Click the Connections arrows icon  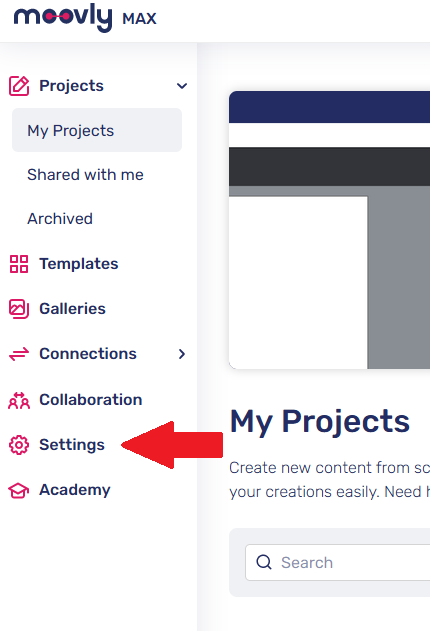[19, 354]
